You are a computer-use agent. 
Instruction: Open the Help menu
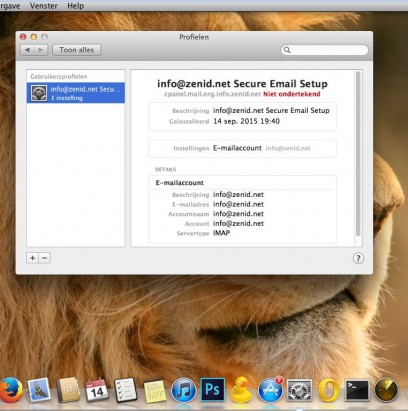point(76,6)
